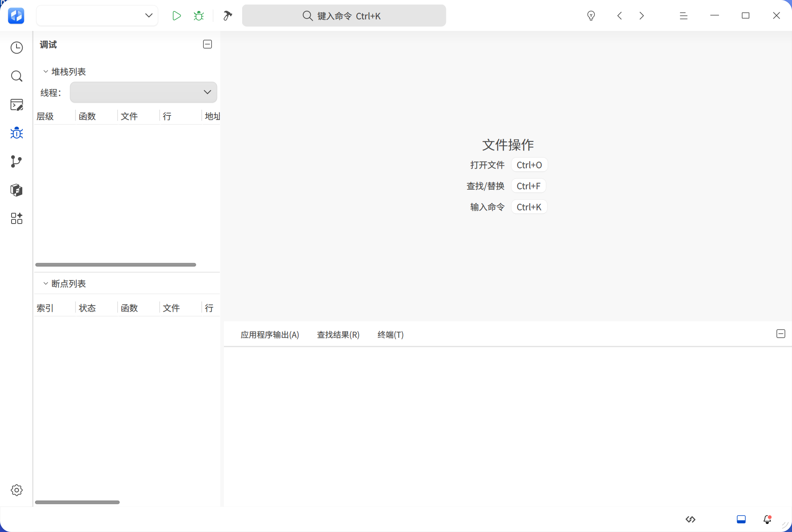The width and height of the screenshot is (792, 532).
Task: Click the stack list horizontal scrollbar
Action: [115, 265]
